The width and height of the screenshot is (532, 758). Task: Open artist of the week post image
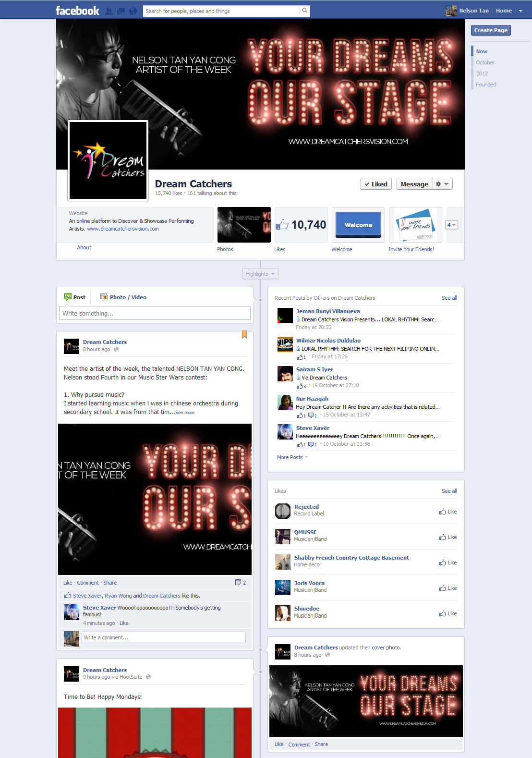tap(155, 499)
